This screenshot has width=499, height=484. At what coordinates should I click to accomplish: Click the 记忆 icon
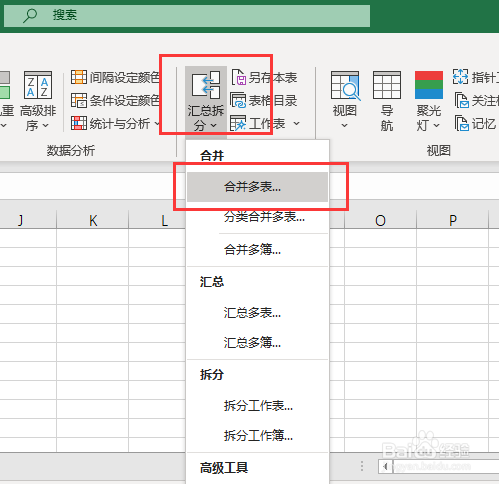coord(462,124)
